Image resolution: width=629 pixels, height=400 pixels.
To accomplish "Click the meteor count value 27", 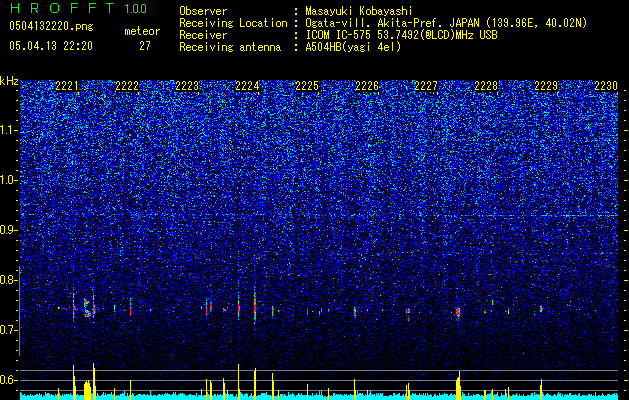I will pyautogui.click(x=145, y=46).
